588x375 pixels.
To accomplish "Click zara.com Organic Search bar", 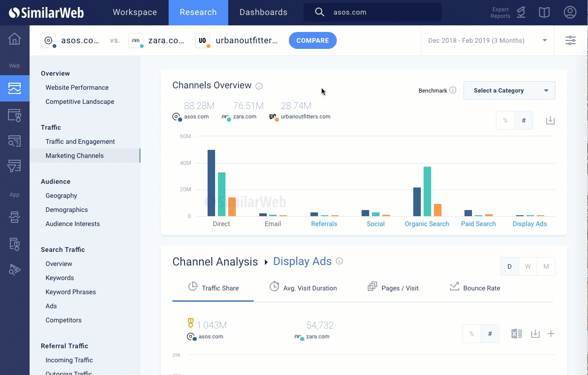I will tap(427, 192).
